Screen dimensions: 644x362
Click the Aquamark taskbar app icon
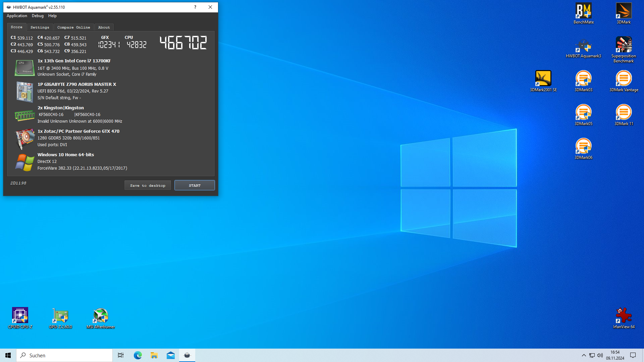[x=187, y=355]
